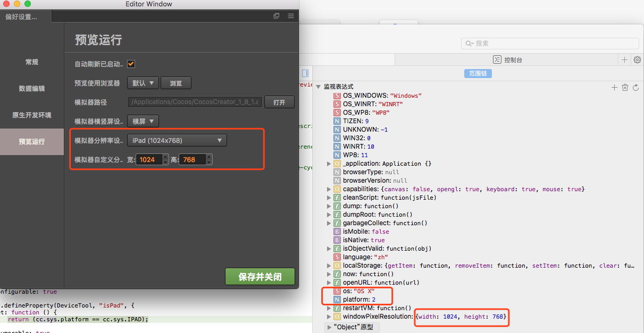Click the custom width field showing 1024
This screenshot has height=333, width=644.
point(148,159)
